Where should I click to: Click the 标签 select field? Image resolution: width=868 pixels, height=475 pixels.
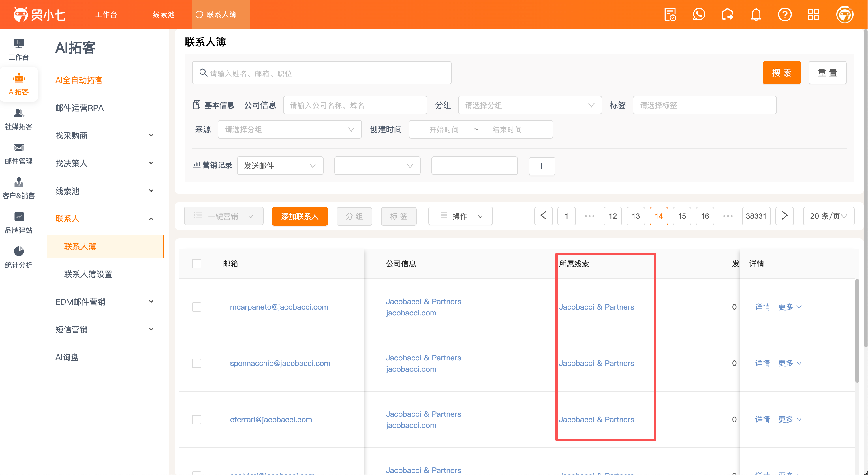point(704,105)
